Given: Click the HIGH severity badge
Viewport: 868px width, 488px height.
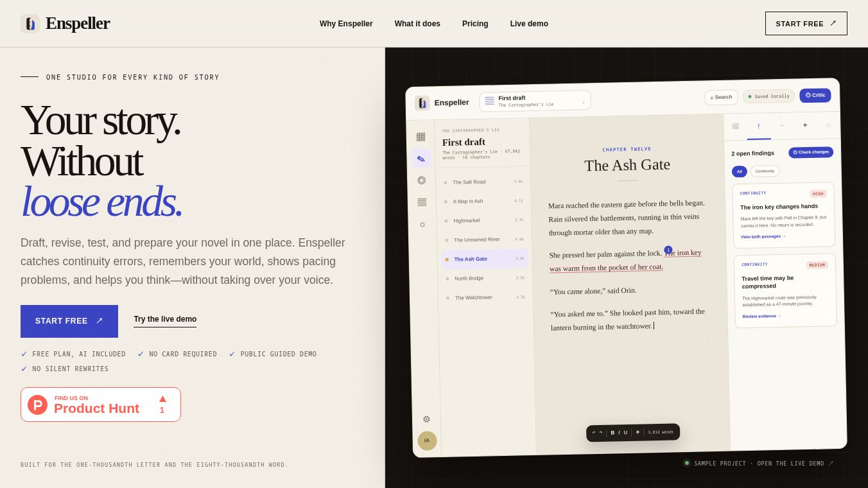Looking at the screenshot, I should [x=818, y=193].
